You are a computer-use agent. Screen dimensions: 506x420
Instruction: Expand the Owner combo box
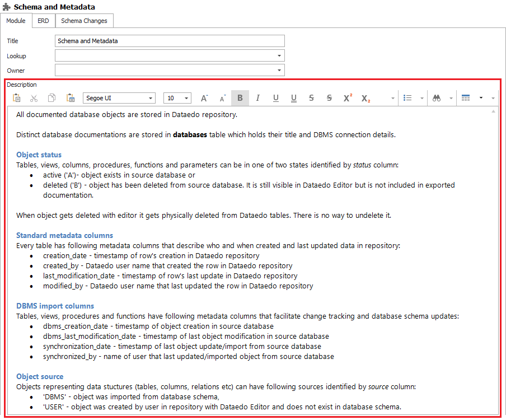pyautogui.click(x=279, y=71)
